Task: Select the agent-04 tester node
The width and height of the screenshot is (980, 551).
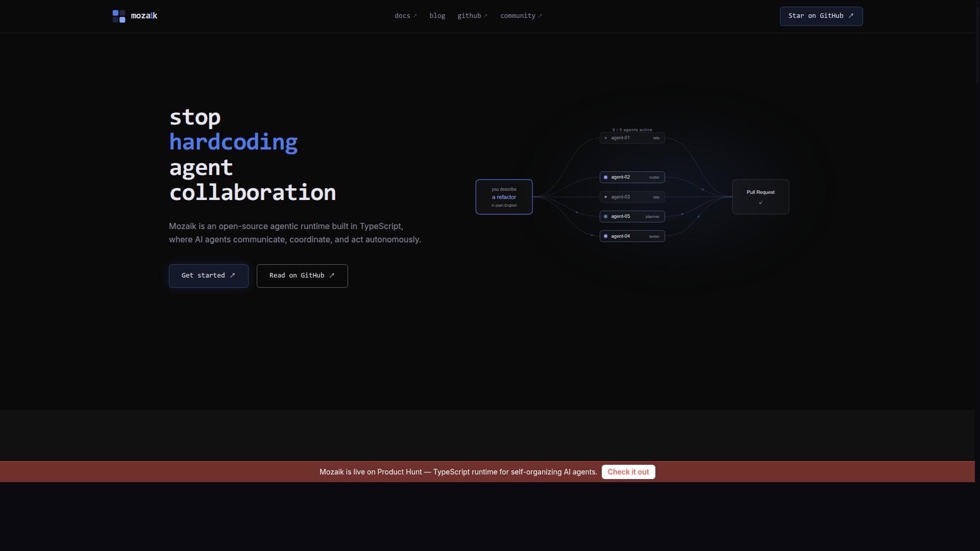Action: tap(632, 237)
